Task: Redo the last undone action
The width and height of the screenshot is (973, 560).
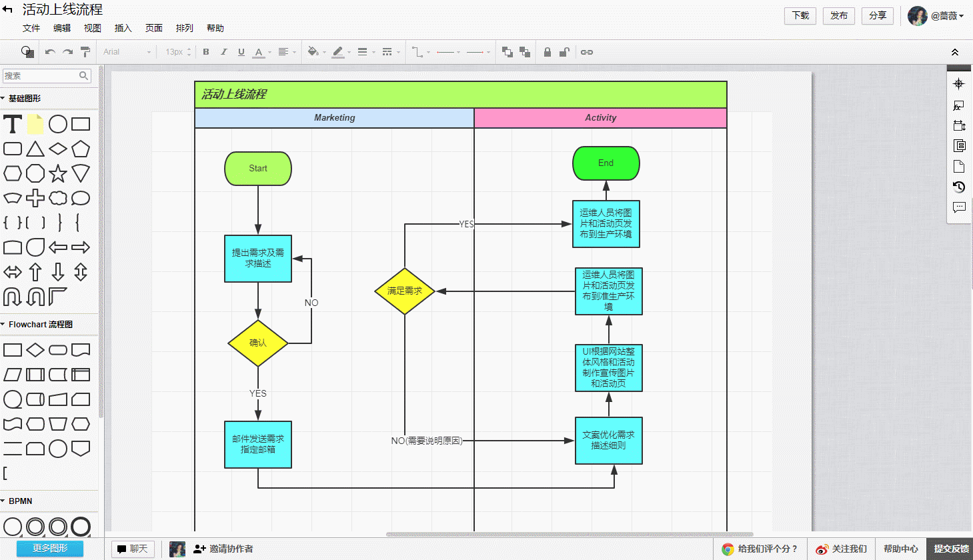Action: 67,52
